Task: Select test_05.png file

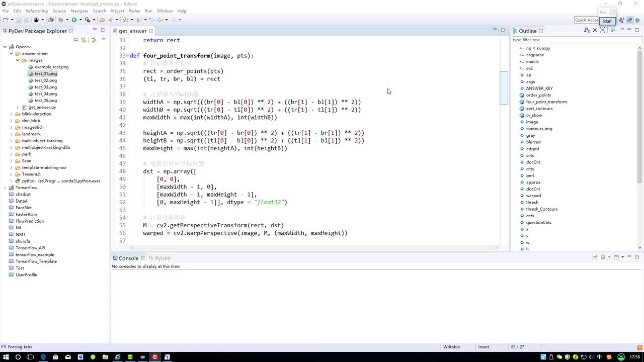Action: [x=45, y=101]
